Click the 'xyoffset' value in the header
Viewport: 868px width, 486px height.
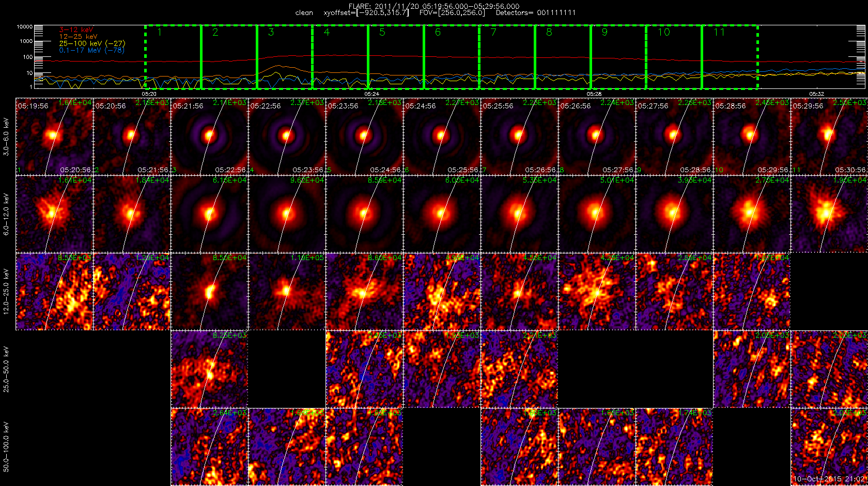366,13
